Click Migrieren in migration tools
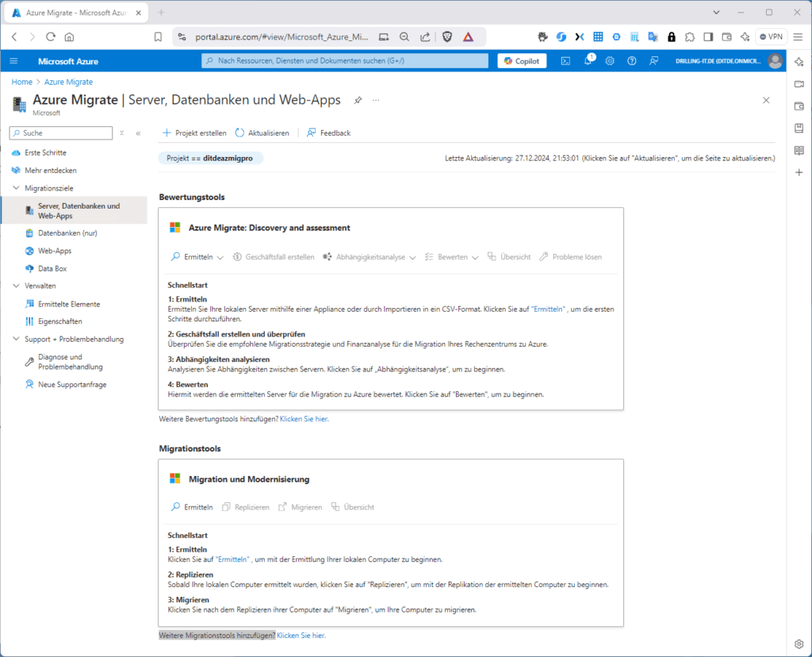Image resolution: width=812 pixels, height=657 pixels. tap(301, 507)
